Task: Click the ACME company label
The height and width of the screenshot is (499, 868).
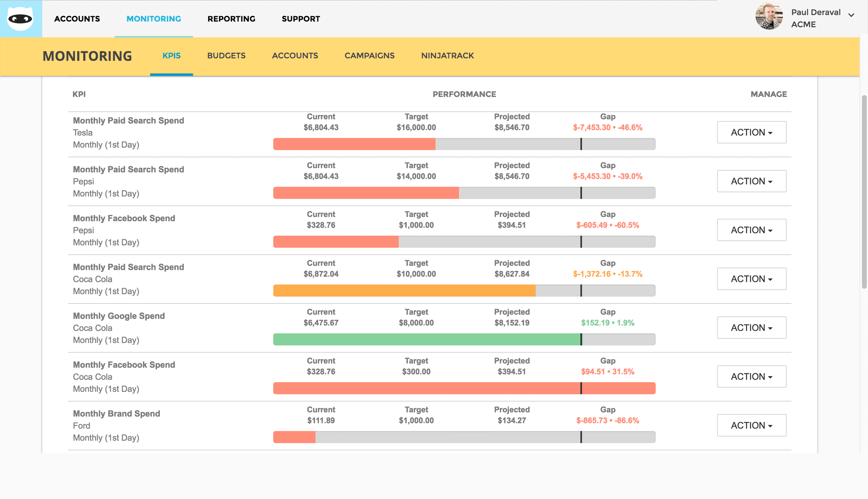Action: coord(803,25)
